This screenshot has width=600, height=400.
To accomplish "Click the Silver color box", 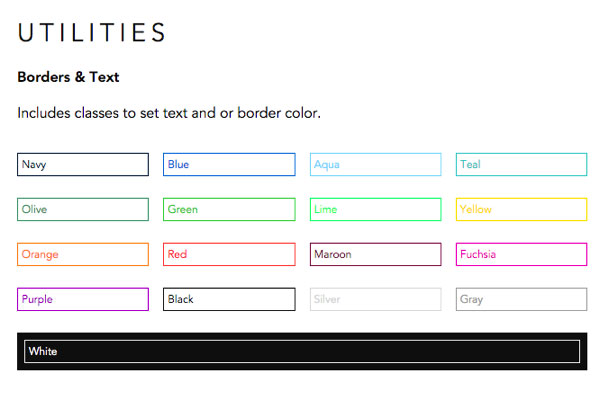I will (x=375, y=299).
